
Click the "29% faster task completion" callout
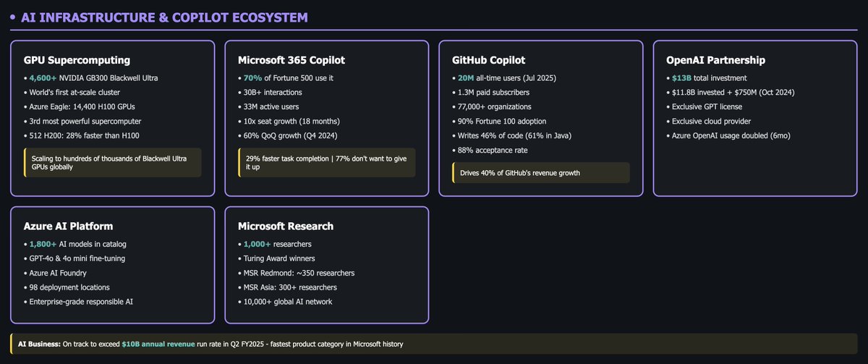pyautogui.click(x=327, y=163)
